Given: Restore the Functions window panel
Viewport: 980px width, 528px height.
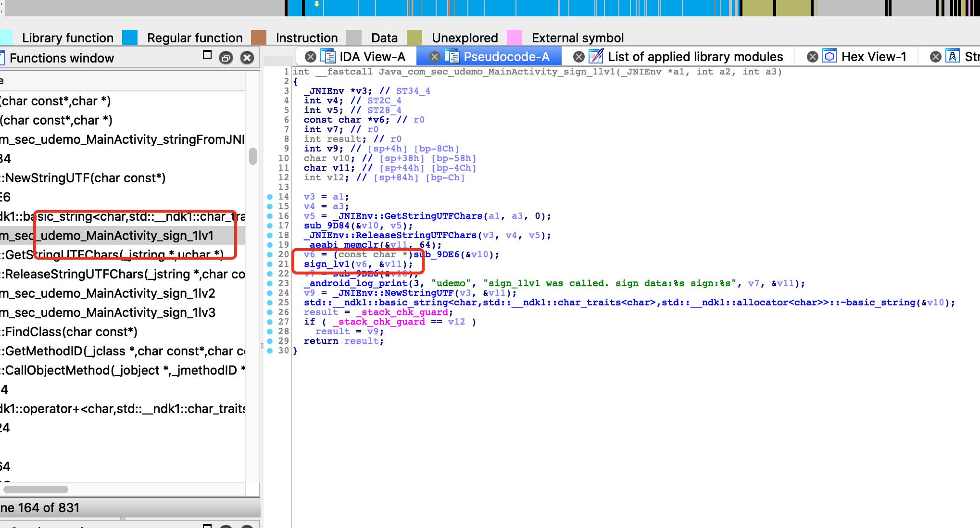Looking at the screenshot, I should pos(226,58).
